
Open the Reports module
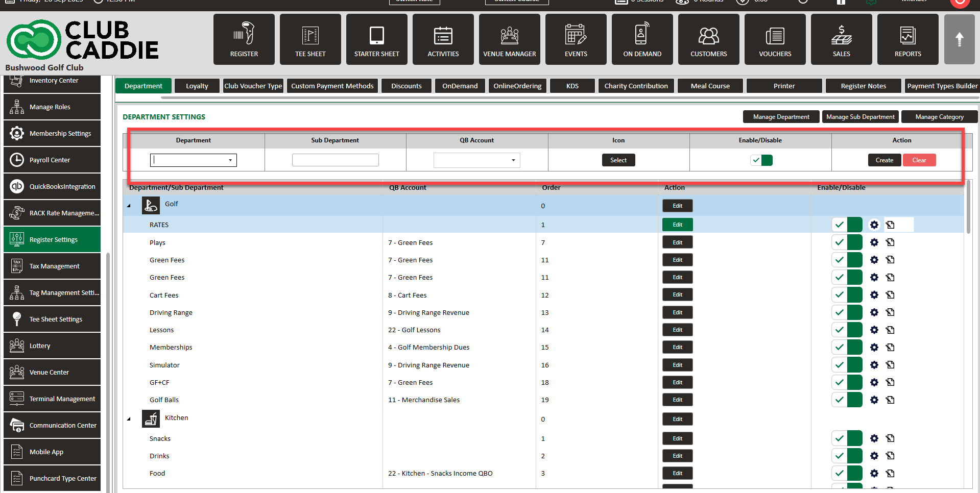(x=907, y=40)
